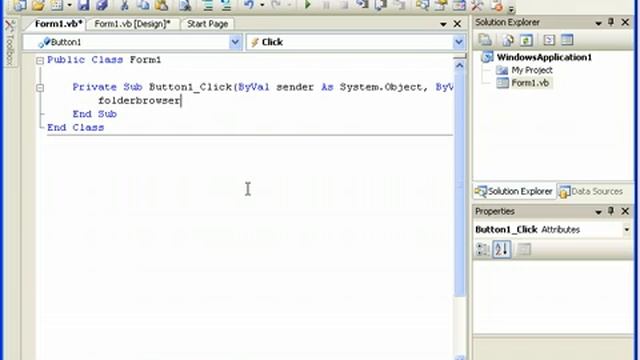Screen dimensions: 640x360
Task: Click the code line containing folderbrowser
Action: (139, 100)
